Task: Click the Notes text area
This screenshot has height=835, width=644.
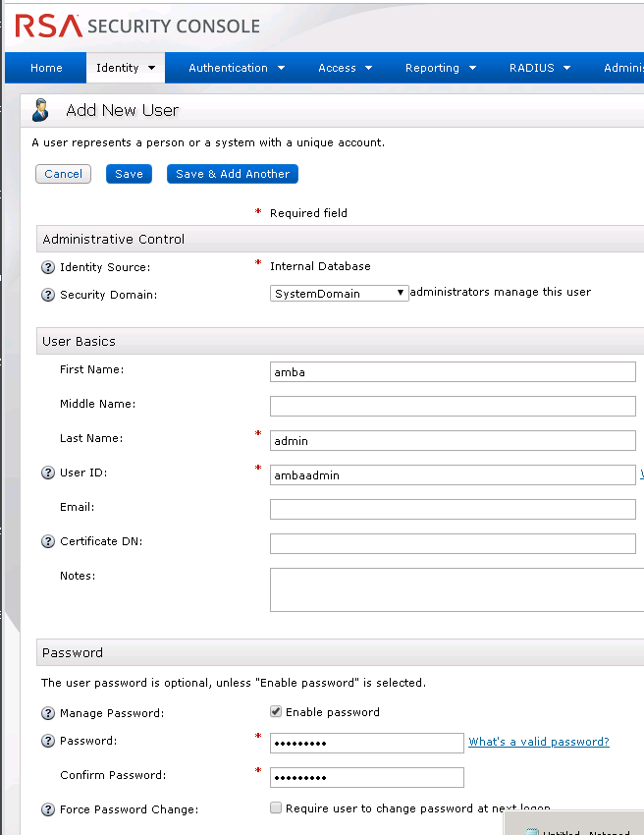Action: tap(456, 590)
